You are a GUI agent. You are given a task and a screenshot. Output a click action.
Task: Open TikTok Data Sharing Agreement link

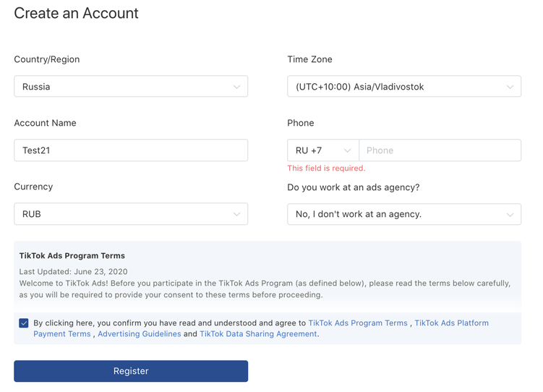258,334
